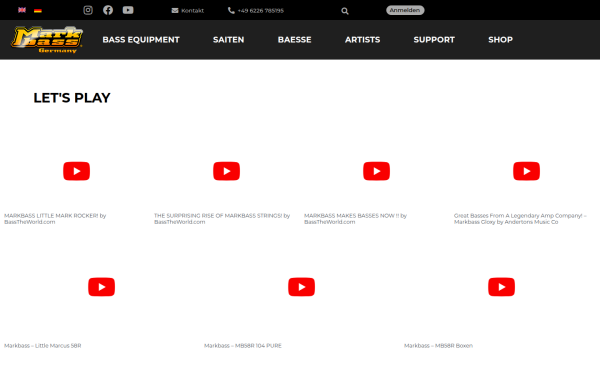Screen dimensions: 600x375
Task: Click the LET'S PLAY heading
Action: click(x=72, y=98)
